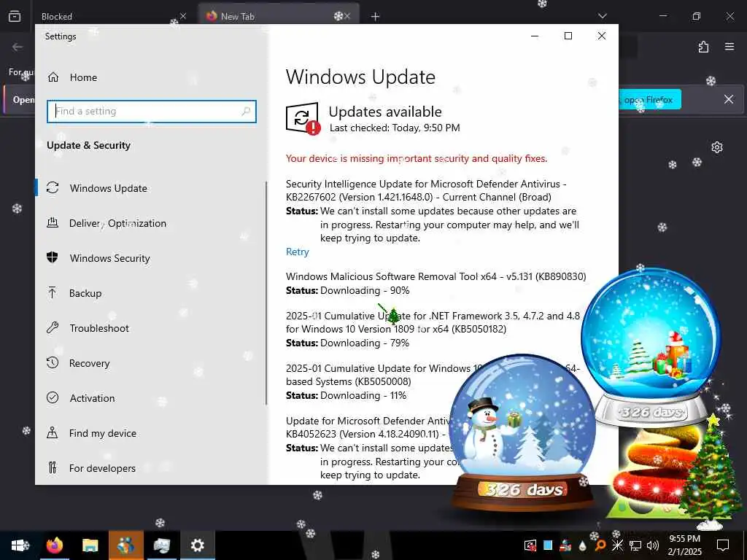Click the KB2267602 Security Intelligence Update title
The width and height of the screenshot is (747, 560).
pos(426,190)
